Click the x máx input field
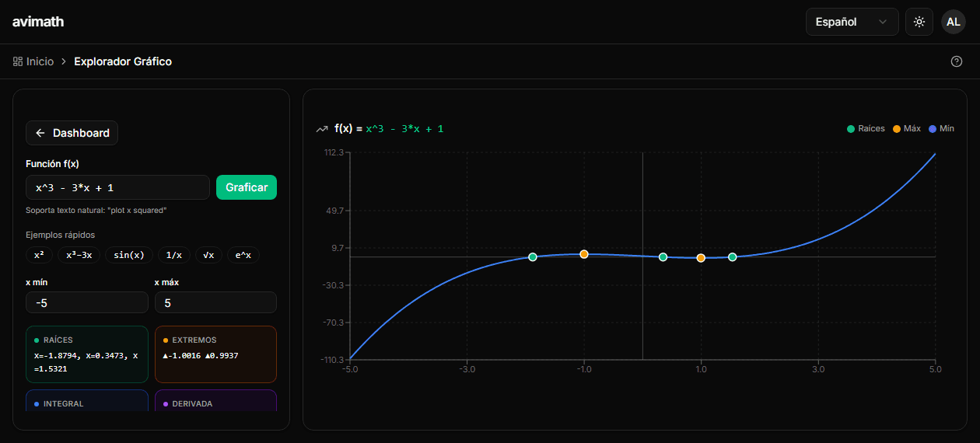980x443 pixels. 215,302
